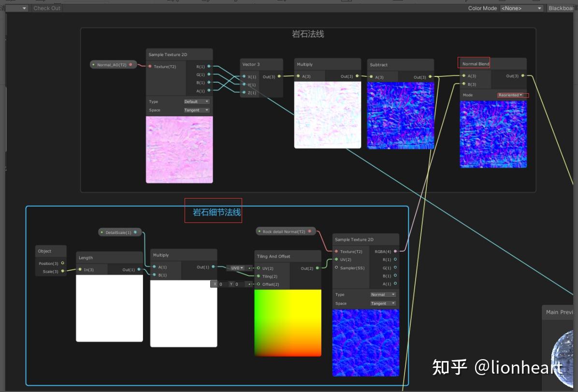
Task: Click the Length node white preview
Action: (109, 308)
